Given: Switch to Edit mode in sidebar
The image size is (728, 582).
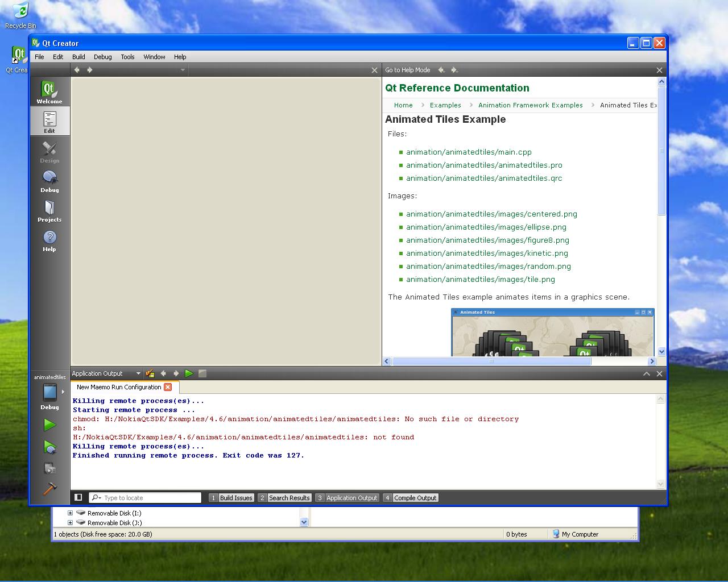Looking at the screenshot, I should click(x=49, y=121).
